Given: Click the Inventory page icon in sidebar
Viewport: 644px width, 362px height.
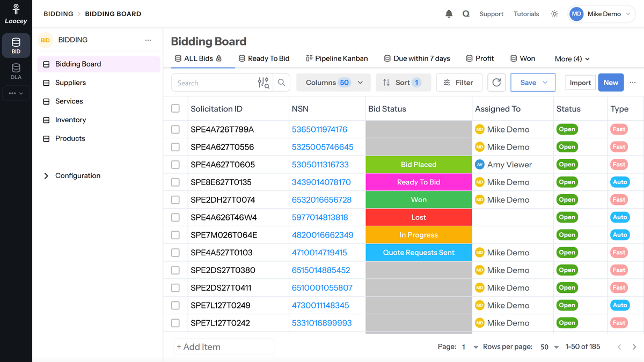Looking at the screenshot, I should click(46, 120).
